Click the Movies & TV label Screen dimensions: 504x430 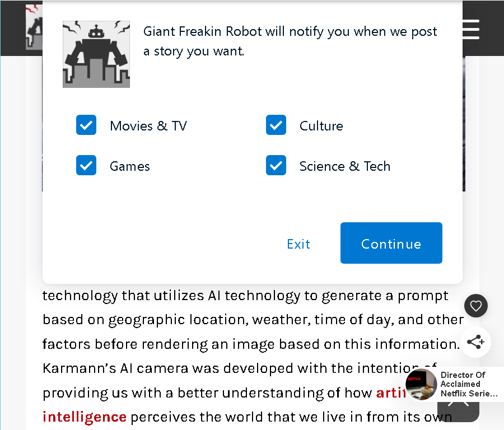[x=148, y=126]
